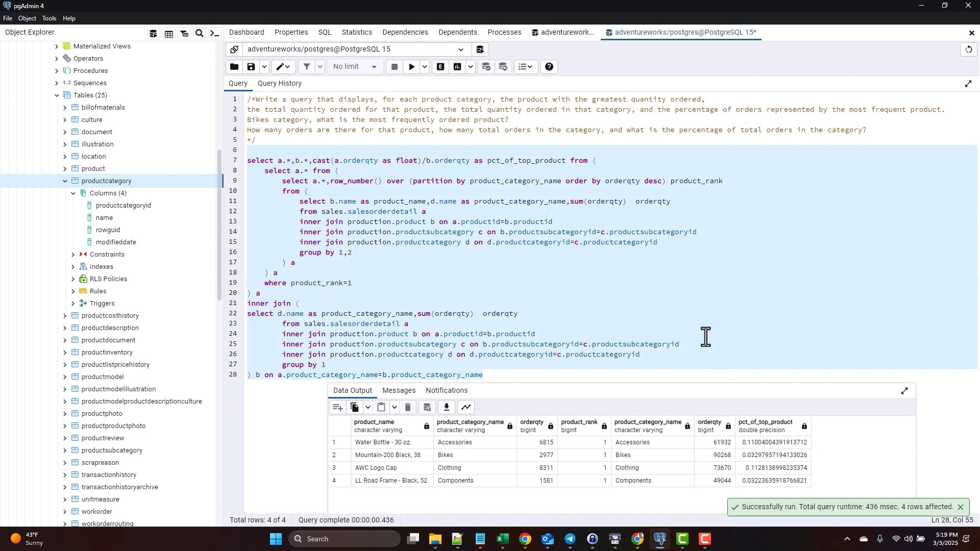Click the query tool Help question mark
Screen dimensions: 980x551
coord(549,67)
